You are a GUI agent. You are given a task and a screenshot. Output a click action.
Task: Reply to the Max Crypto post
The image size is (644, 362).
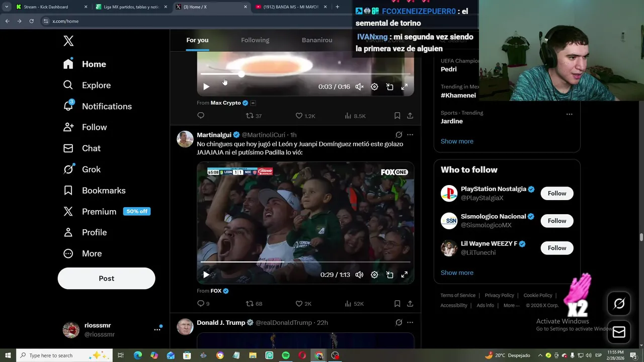pos(201,116)
